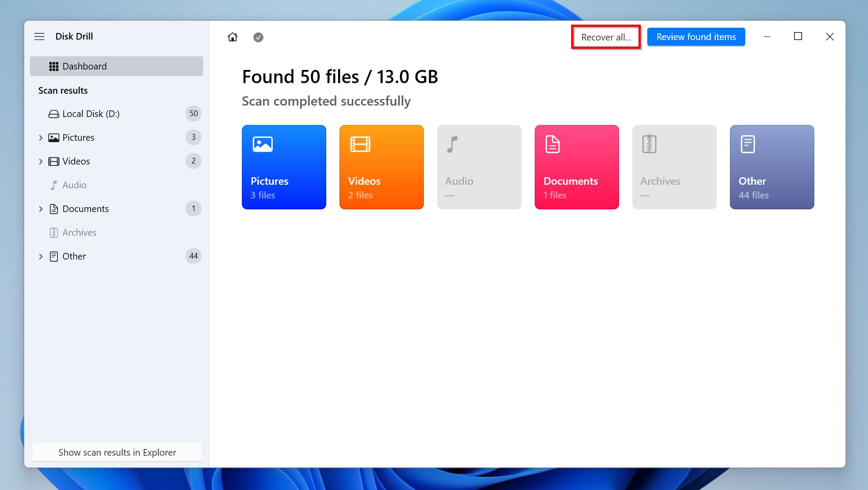Open the blue Pictures category tile
This screenshot has height=490, width=868.
(x=284, y=167)
